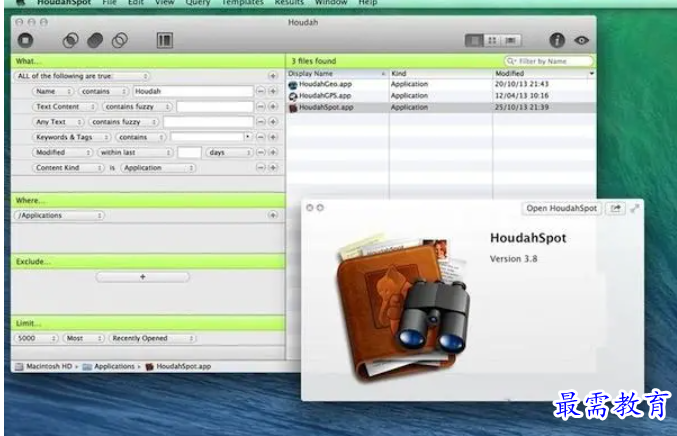The image size is (677, 436).
Task: Open the Keywords & Tags attribute dropdown
Action: pyautogui.click(x=72, y=137)
